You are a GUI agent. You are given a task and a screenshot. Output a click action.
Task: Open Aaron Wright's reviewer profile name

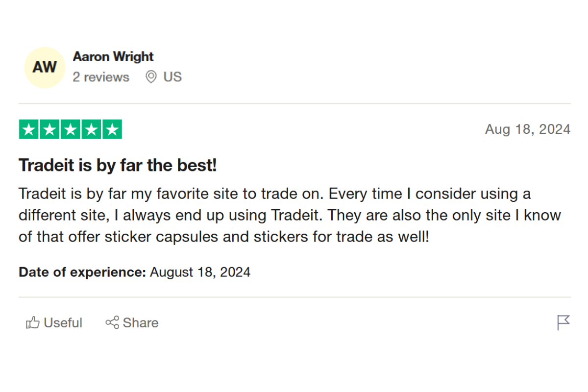coord(113,57)
